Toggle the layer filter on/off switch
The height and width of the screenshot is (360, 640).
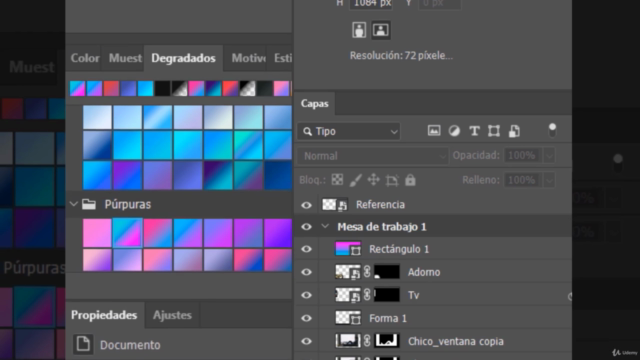click(552, 131)
